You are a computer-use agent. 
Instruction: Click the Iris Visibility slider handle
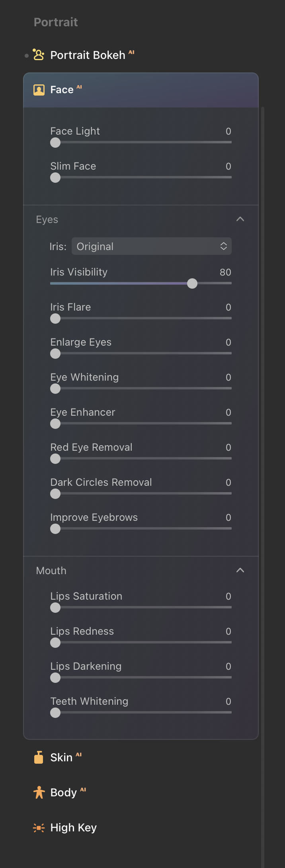pyautogui.click(x=192, y=283)
